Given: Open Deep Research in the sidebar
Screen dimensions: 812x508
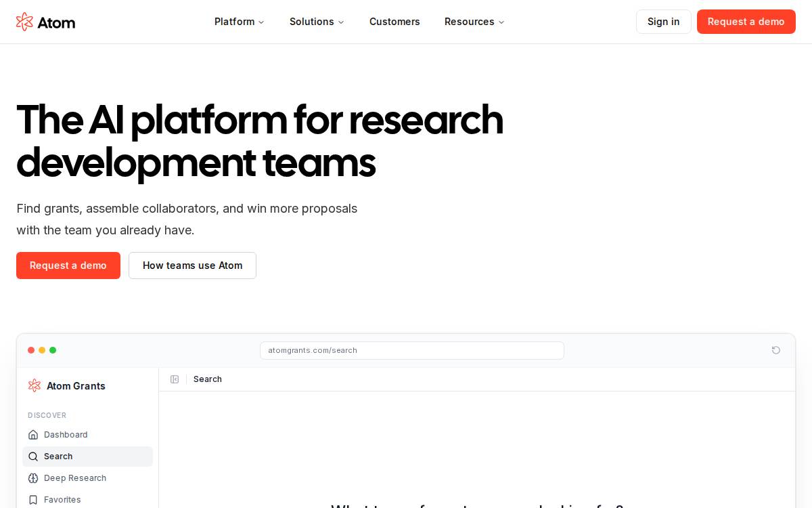Looking at the screenshot, I should 87,478.
